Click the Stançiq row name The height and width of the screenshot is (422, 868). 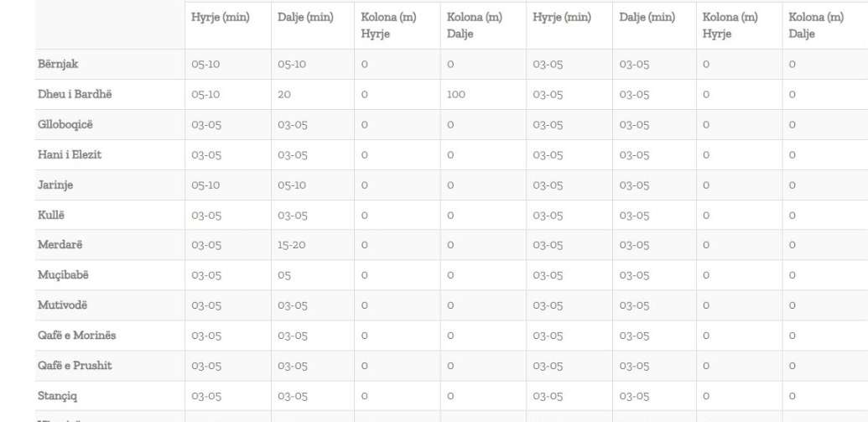[x=58, y=396]
